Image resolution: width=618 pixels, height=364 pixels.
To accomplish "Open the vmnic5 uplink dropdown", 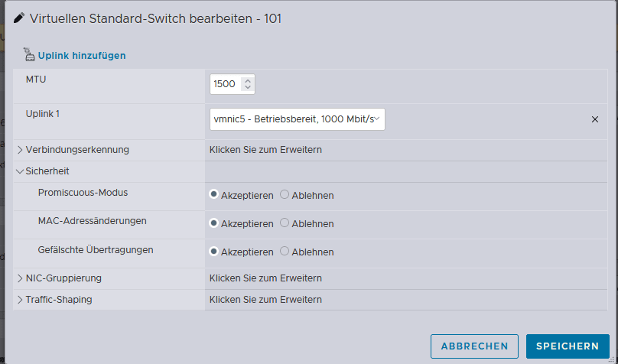I will click(298, 119).
